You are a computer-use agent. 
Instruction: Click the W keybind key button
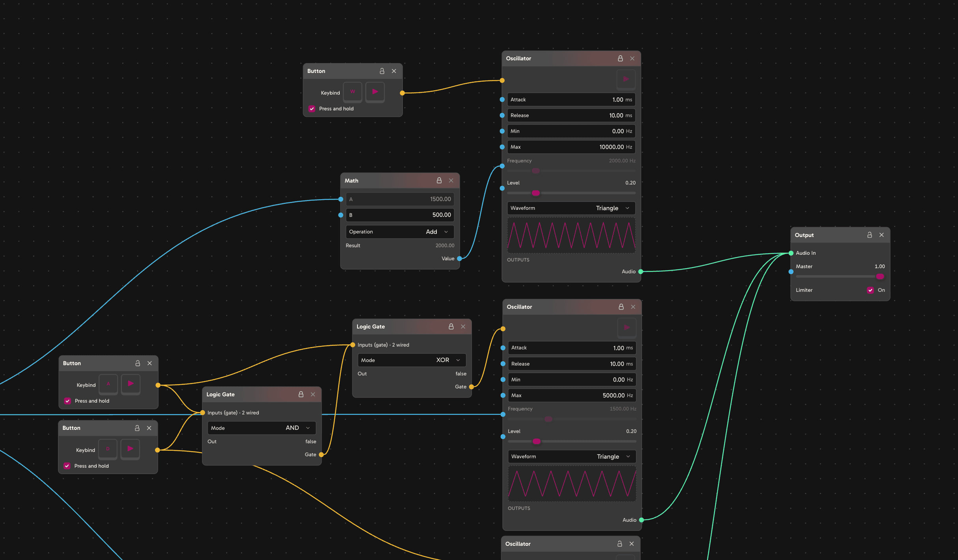pos(353,92)
